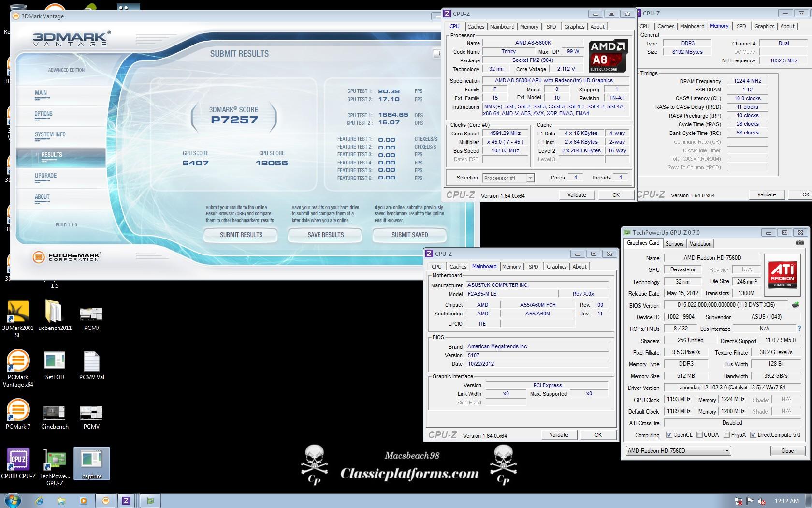The height and width of the screenshot is (508, 812).
Task: Click GPU-Z screenshot camera icon
Action: pos(800,243)
